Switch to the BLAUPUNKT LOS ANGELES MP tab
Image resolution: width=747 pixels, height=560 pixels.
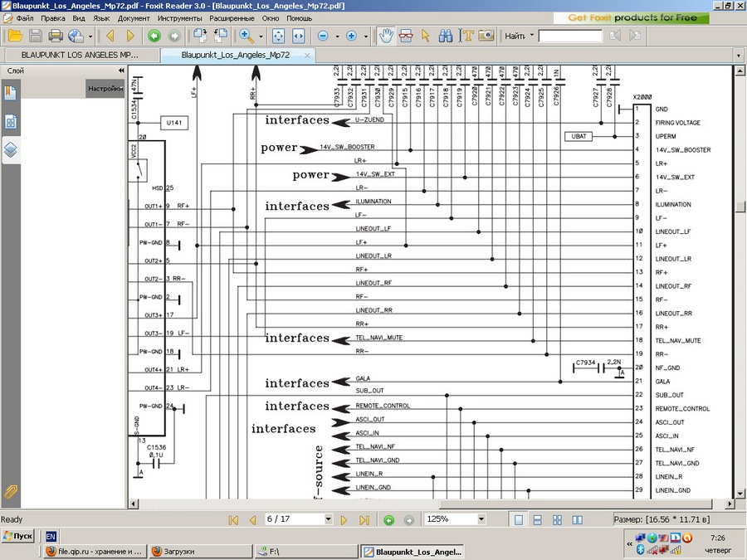coord(80,55)
